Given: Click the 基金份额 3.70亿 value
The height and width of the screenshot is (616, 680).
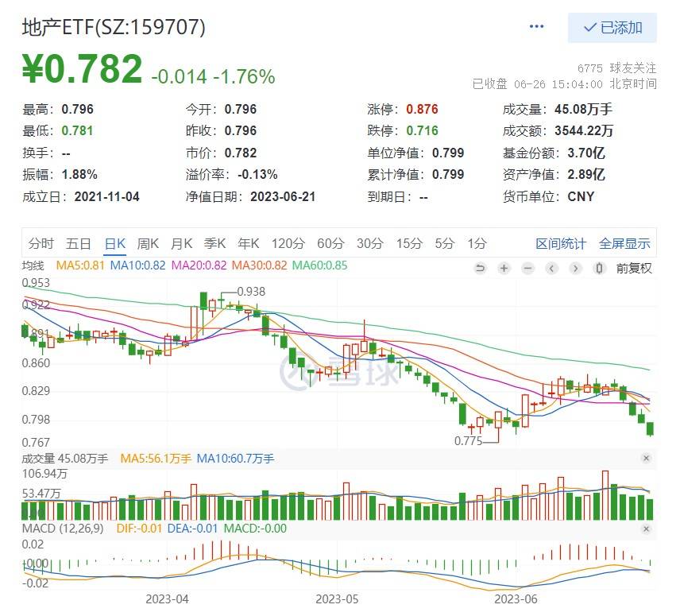Looking at the screenshot, I should click(586, 153).
